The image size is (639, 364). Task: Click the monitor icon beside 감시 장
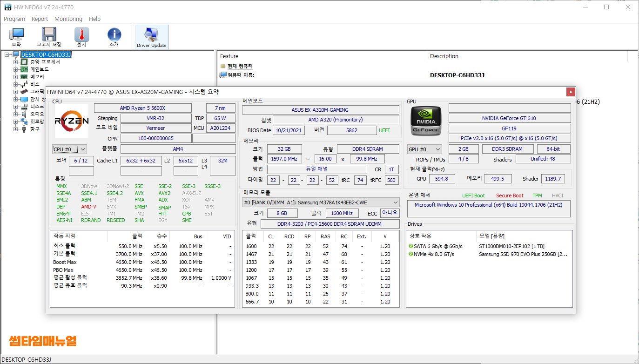(x=24, y=99)
